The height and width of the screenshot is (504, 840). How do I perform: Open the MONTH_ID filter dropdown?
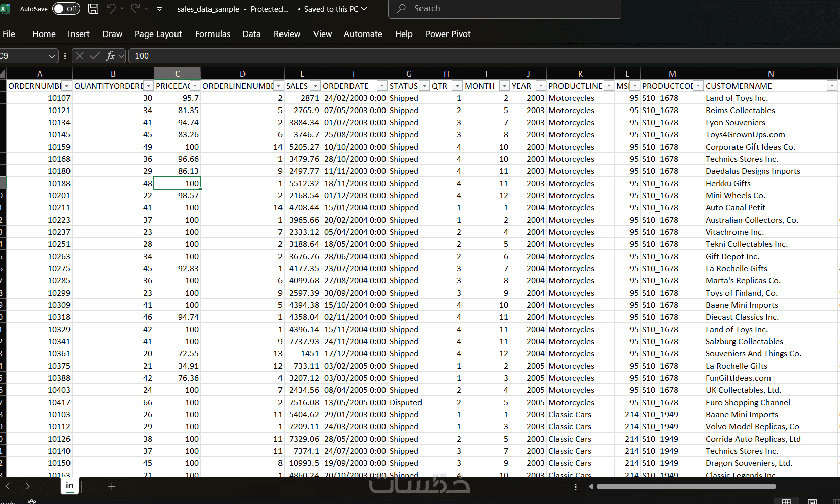coord(504,86)
